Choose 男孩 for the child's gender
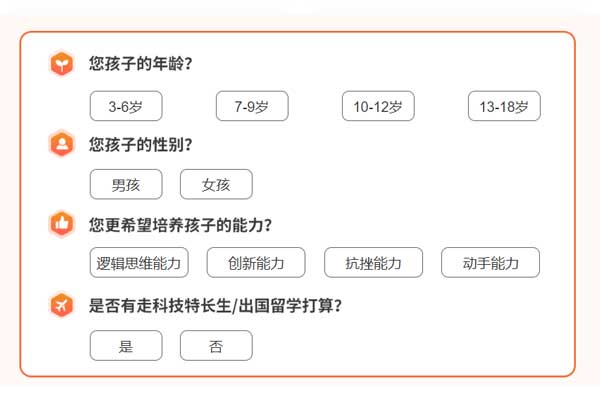 [126, 185]
